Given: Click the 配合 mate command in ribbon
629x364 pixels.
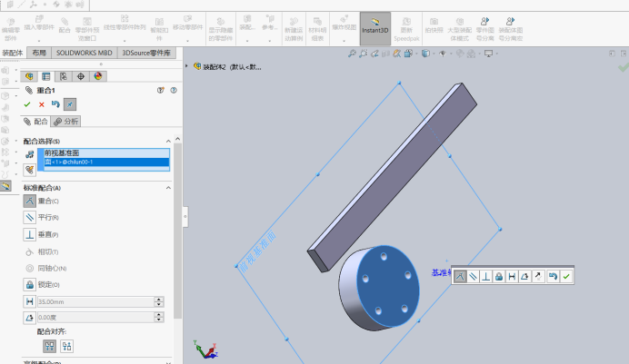Looking at the screenshot, I should point(65,25).
